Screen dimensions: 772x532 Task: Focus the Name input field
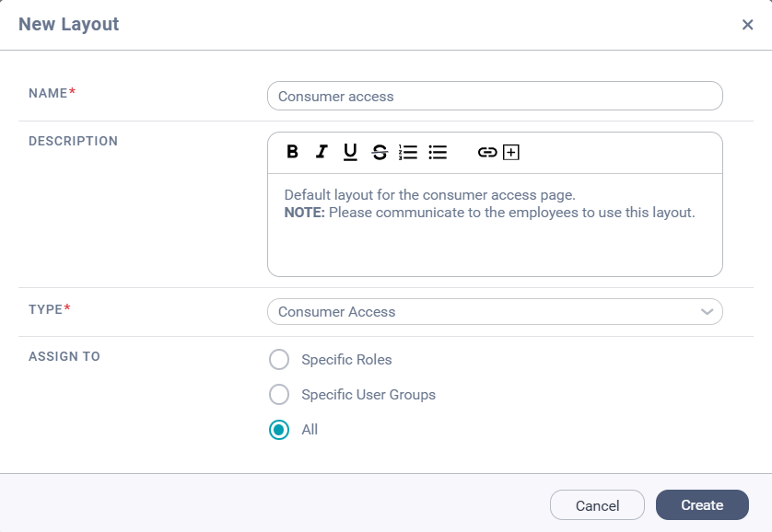tap(495, 96)
